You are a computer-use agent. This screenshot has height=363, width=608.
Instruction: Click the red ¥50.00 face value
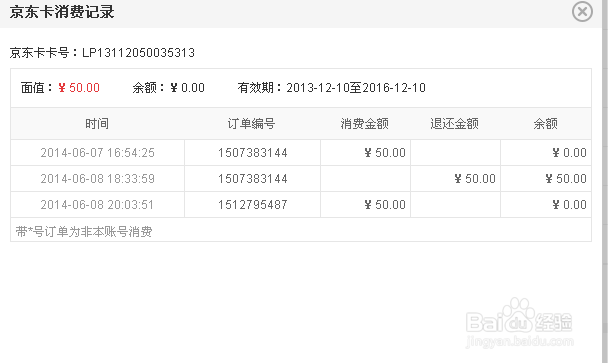click(x=79, y=88)
